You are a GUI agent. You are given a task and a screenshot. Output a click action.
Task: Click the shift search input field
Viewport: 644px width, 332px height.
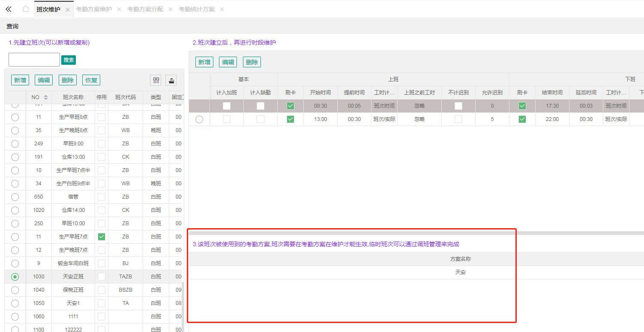tap(34, 60)
